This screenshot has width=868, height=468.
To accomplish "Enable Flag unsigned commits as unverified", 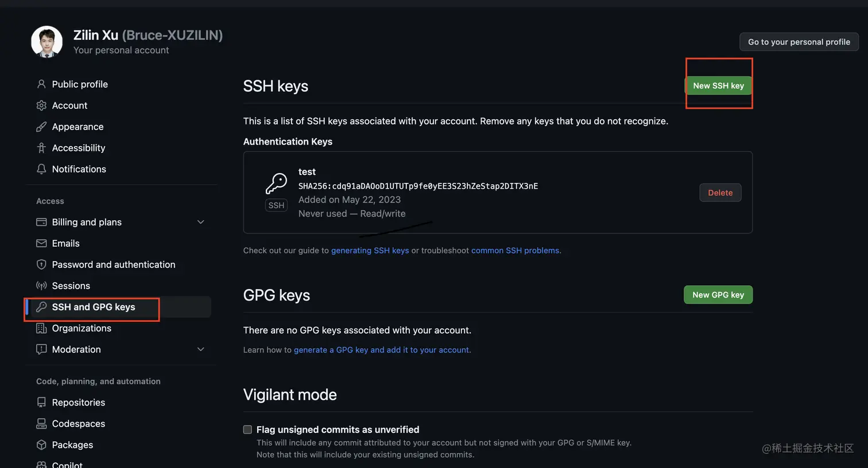I will [247, 430].
